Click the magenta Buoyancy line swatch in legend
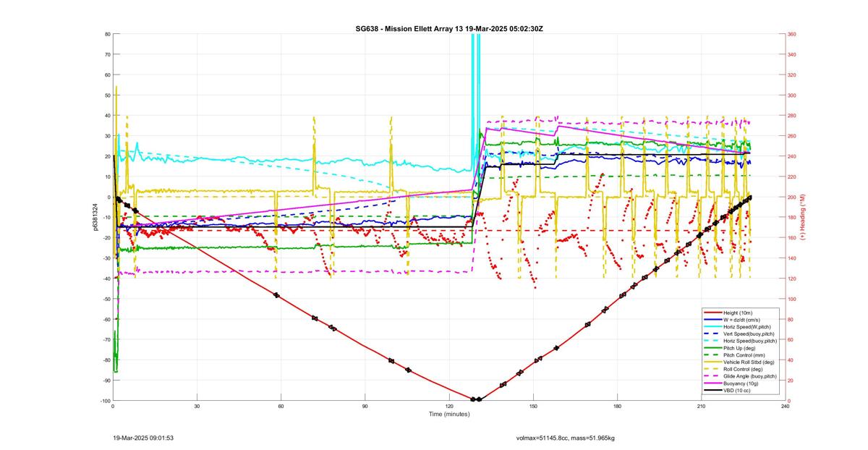 pos(712,383)
